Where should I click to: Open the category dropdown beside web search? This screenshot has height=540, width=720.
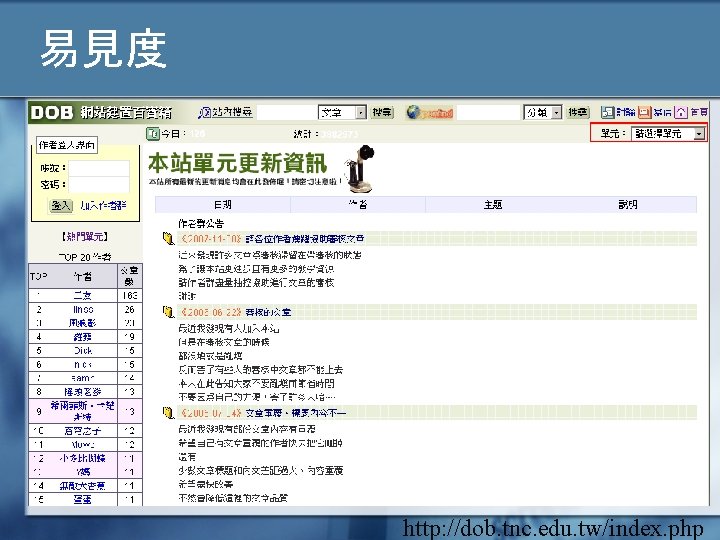tap(543, 112)
